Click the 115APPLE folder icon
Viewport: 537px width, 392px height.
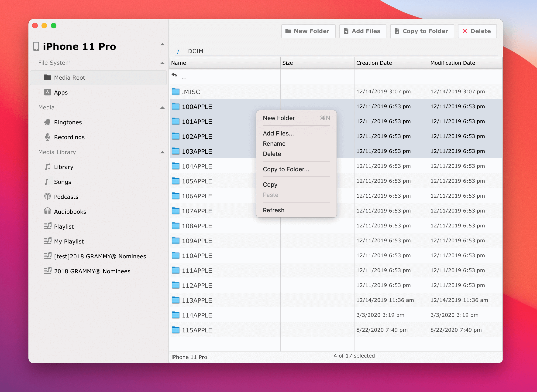176,330
